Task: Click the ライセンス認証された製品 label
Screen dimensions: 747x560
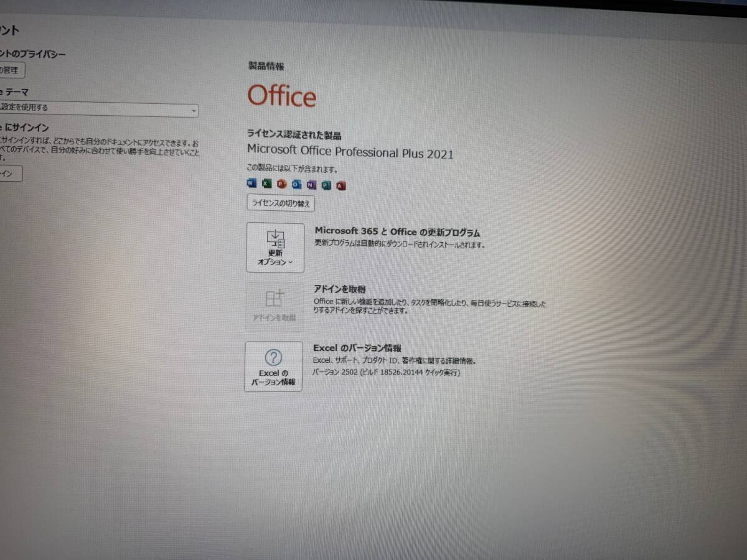Action: (294, 135)
